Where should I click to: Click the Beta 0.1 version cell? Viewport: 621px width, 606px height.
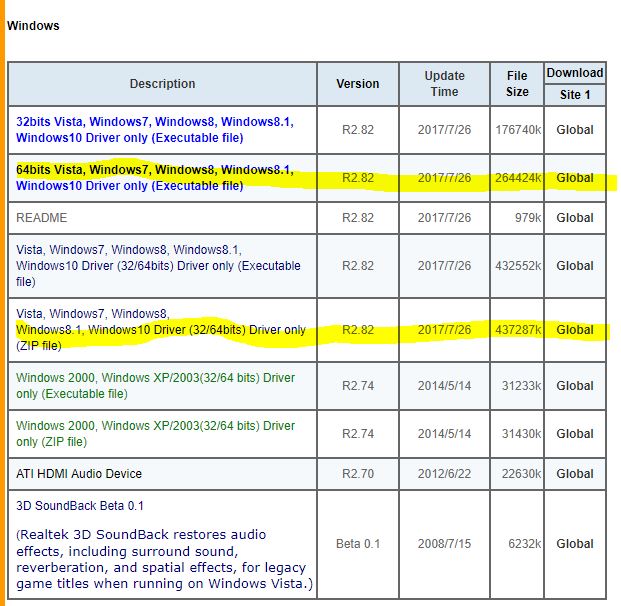tap(358, 543)
